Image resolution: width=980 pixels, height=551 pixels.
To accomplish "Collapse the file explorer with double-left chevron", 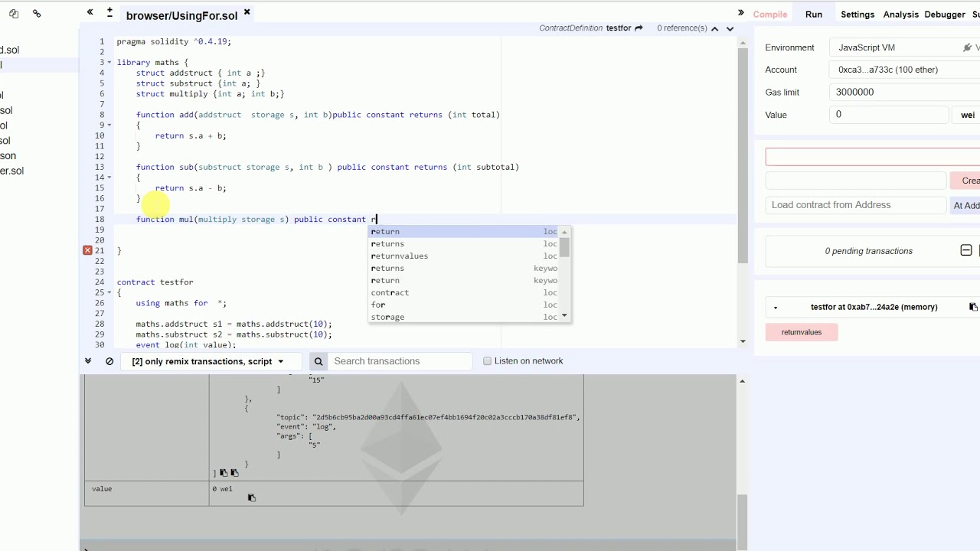I will click(90, 12).
